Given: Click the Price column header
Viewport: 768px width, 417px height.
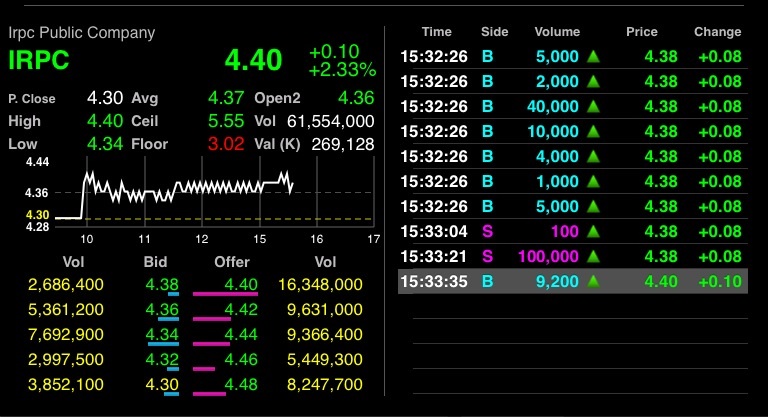Looking at the screenshot, I should pyautogui.click(x=642, y=32).
